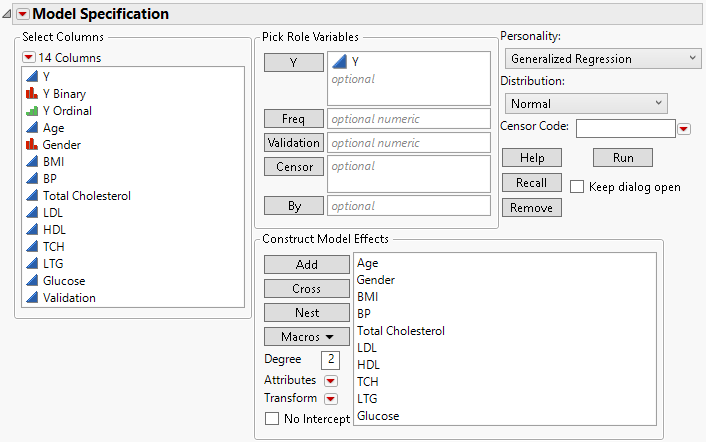Check the Keep dialog open option
The image size is (706, 442).
(x=577, y=186)
